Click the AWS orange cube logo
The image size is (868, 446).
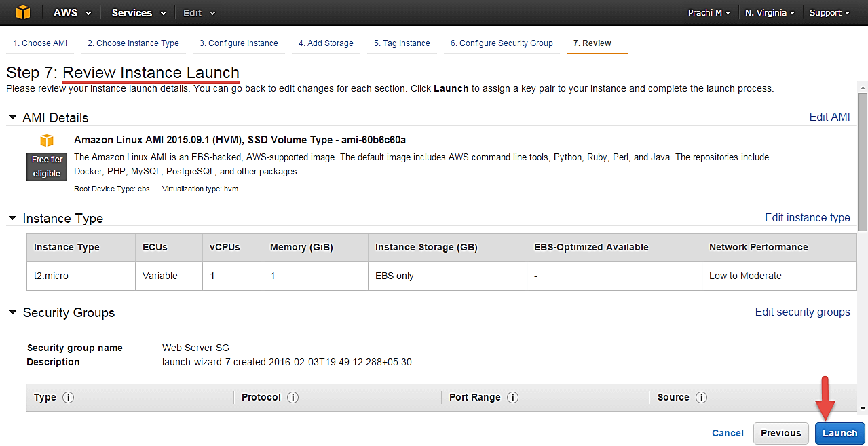pos(23,13)
